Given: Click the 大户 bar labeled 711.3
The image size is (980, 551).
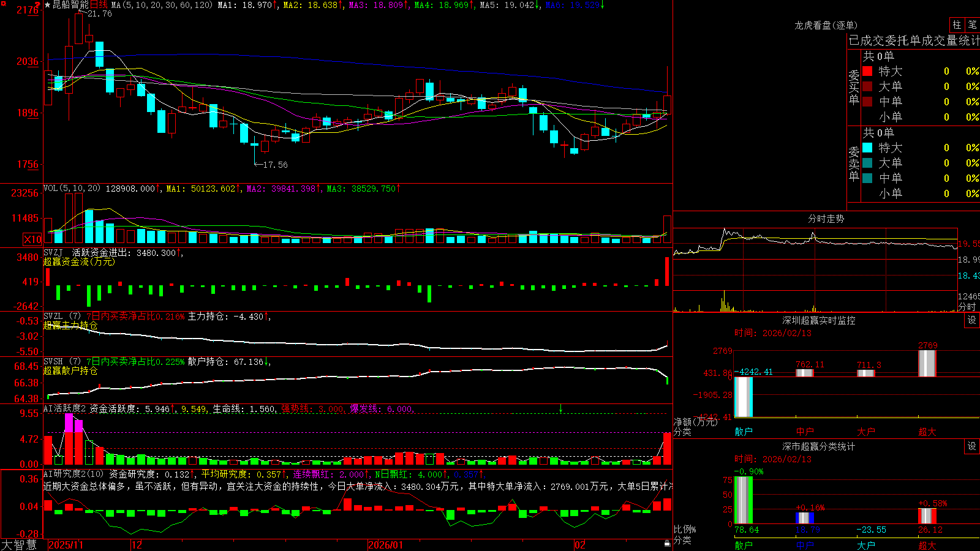Looking at the screenshot, I should [x=866, y=373].
